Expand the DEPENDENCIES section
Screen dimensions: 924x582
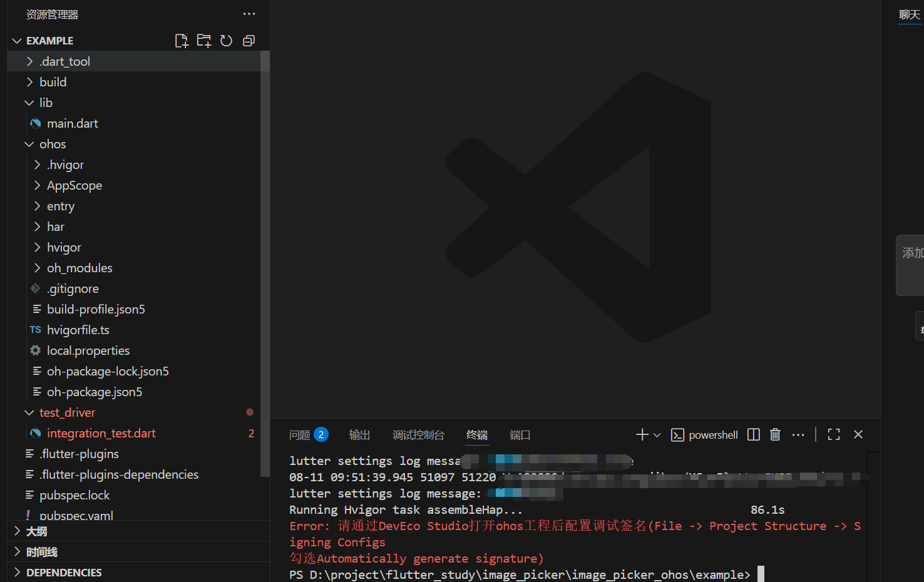tap(138, 573)
